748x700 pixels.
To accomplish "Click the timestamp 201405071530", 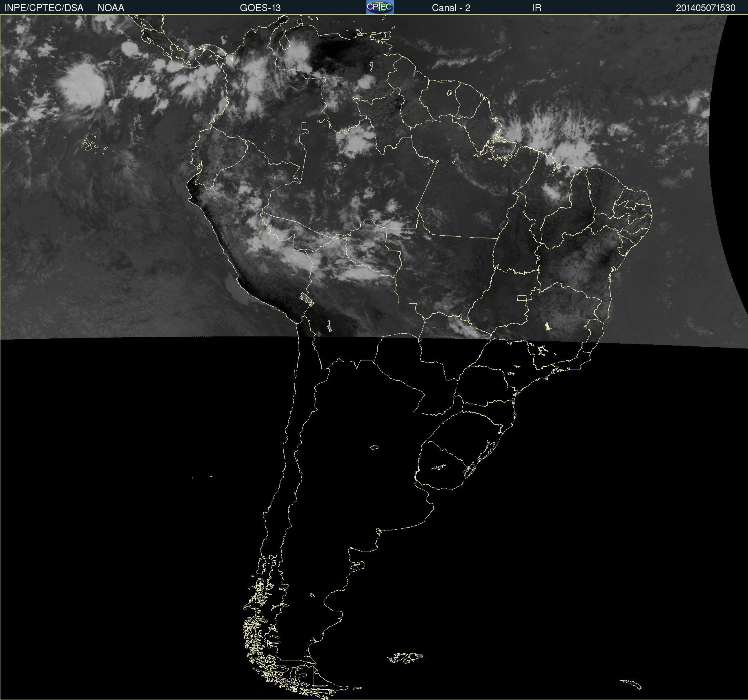I will point(706,8).
